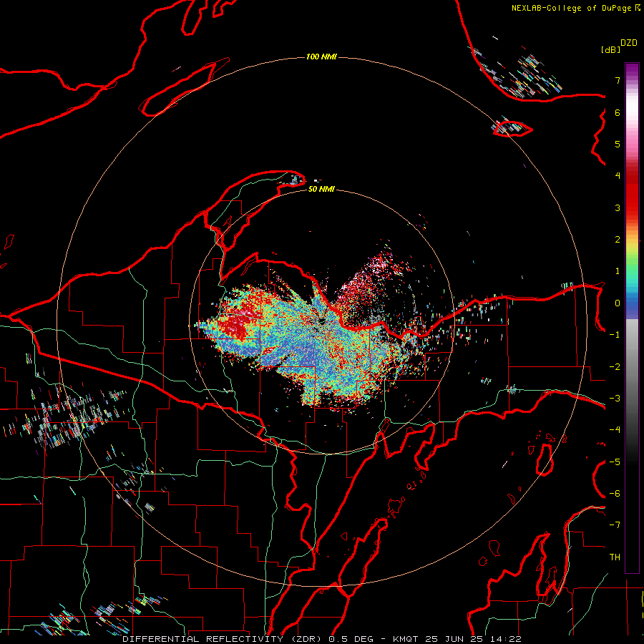This screenshot has height=644, width=644.
Task: Click the [dB] units label
Action: (x=611, y=49)
